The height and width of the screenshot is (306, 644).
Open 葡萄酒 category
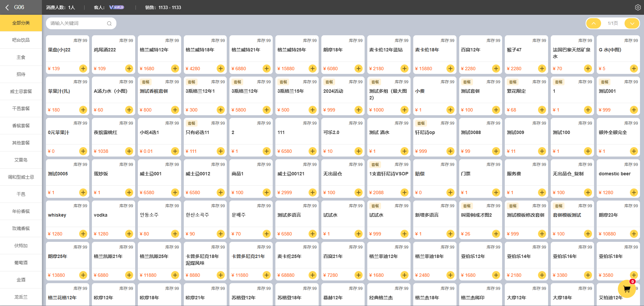(21, 263)
